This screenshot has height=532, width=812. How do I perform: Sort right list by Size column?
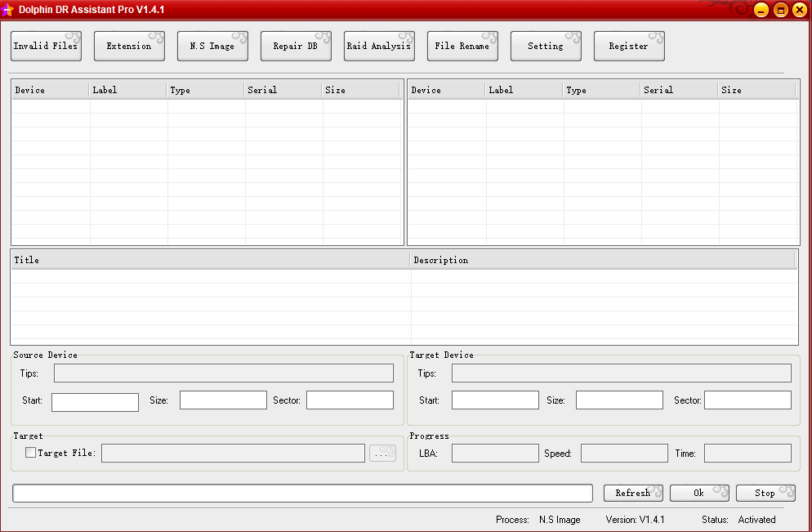click(x=757, y=90)
